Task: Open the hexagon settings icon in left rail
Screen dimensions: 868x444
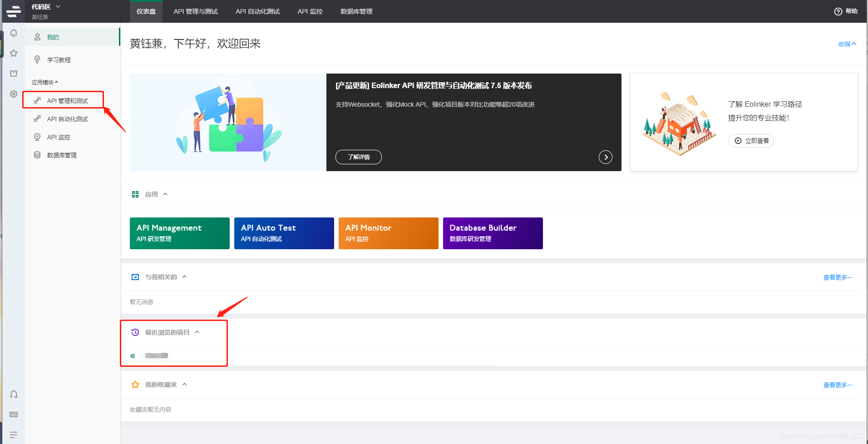Action: click(x=14, y=94)
